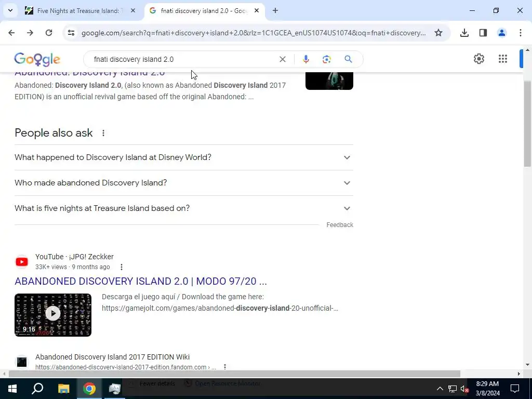Reload the current page
This screenshot has height=399, width=532.
click(x=49, y=33)
